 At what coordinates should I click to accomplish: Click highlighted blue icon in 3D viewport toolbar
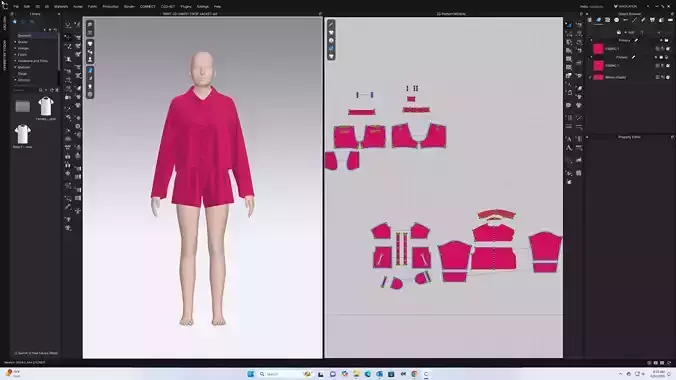[90, 70]
